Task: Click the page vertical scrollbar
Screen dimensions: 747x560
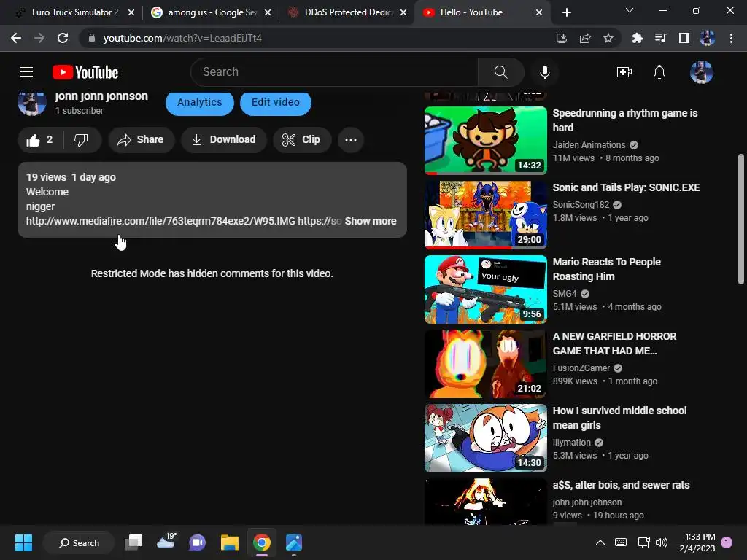Action: 741,219
